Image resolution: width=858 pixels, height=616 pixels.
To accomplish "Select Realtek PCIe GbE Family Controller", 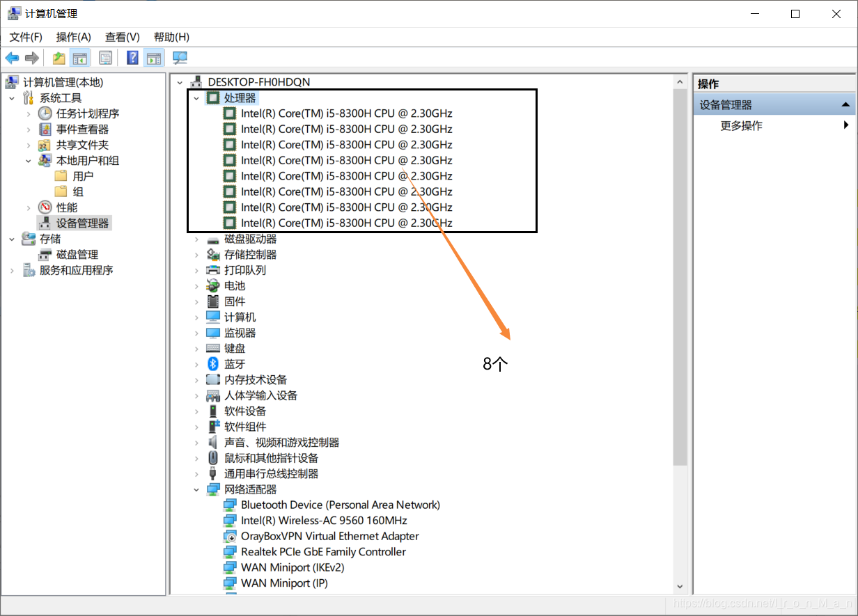I will [x=323, y=552].
